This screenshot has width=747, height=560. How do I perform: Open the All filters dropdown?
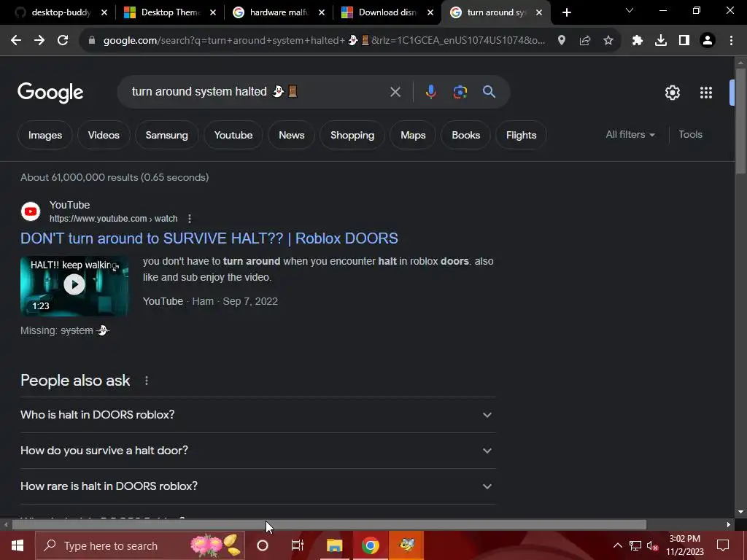coord(630,135)
